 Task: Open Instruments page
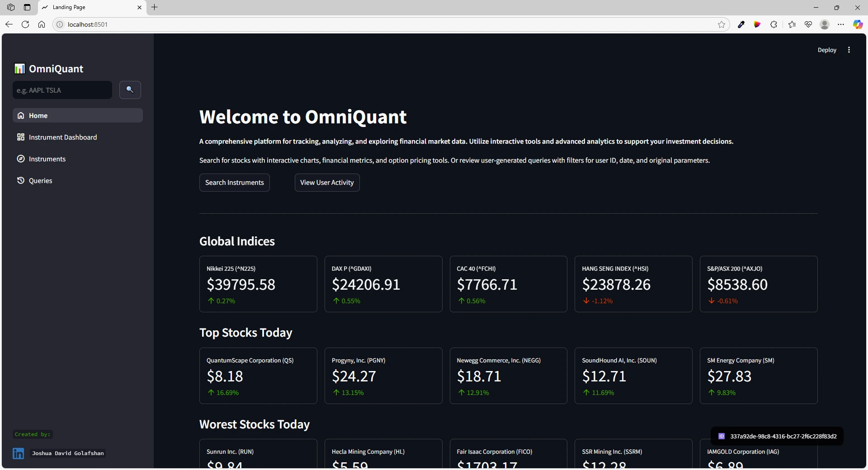click(x=78, y=159)
